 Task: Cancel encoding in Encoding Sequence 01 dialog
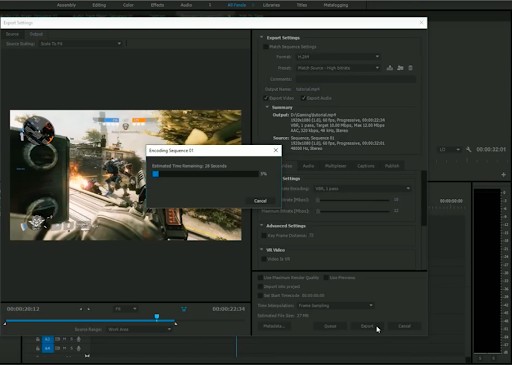point(260,201)
